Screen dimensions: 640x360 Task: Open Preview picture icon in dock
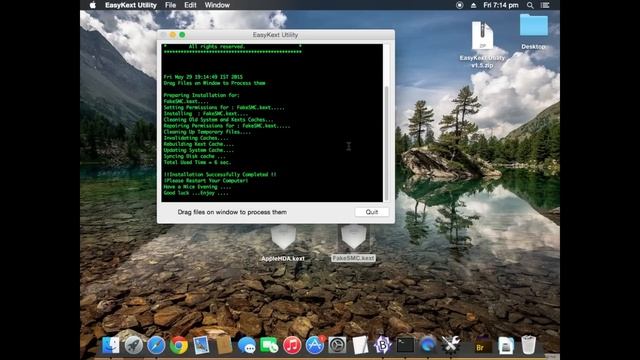pyautogui.click(x=201, y=345)
